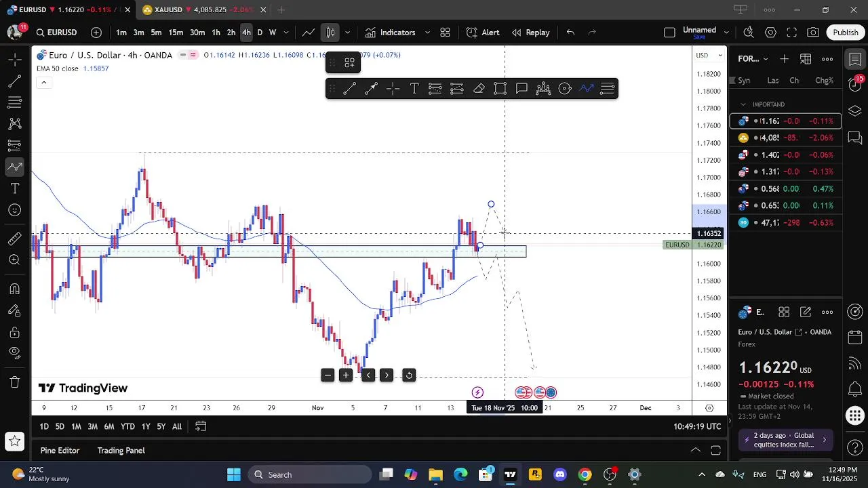This screenshot has height=488, width=868.
Task: Select callout comment tool in floating toolbar
Action: (521, 88)
